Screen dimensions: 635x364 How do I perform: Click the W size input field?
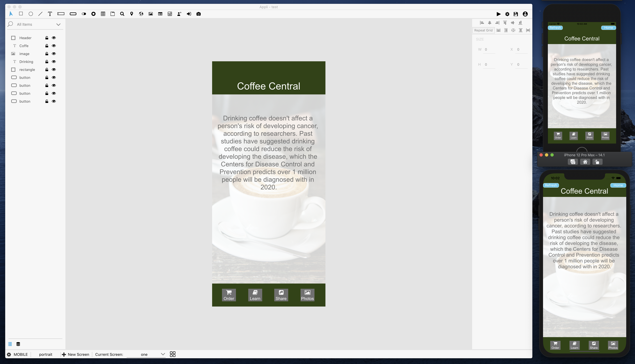pyautogui.click(x=490, y=50)
